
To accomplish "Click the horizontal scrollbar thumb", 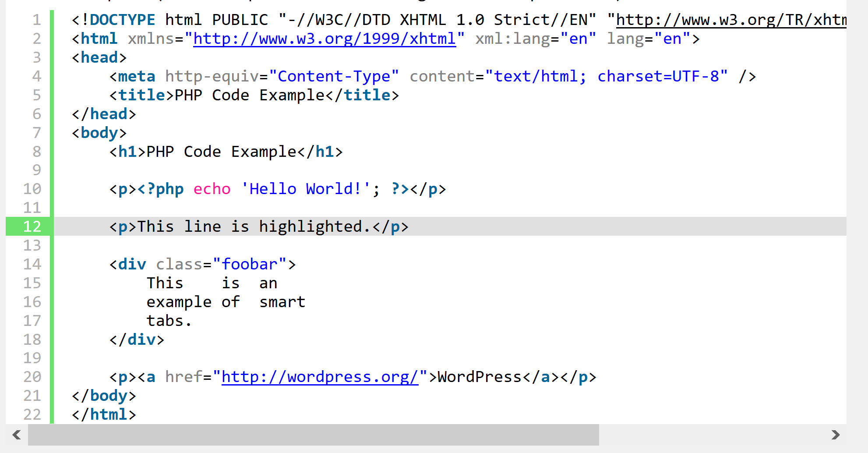I will point(313,435).
